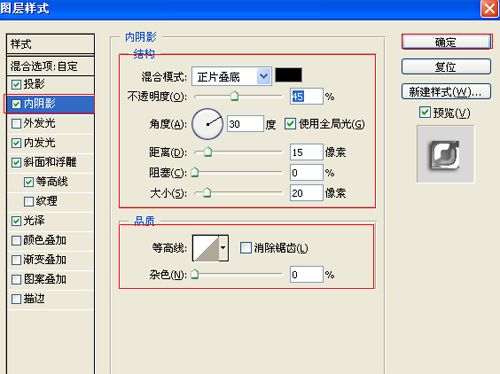Viewport: 500px width, 374px height.
Task: Click the 阻塞 choke slider handle
Action: coord(195,172)
